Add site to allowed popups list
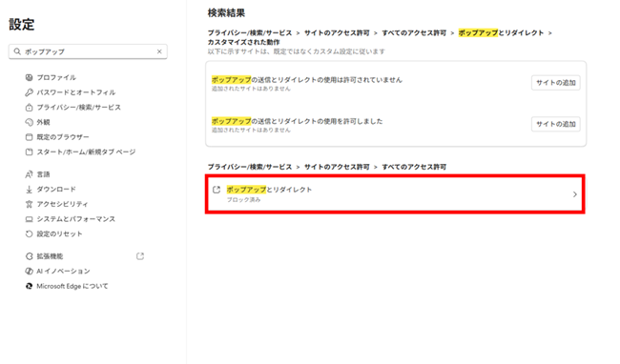Image resolution: width=620 pixels, height=364 pixels. point(555,124)
